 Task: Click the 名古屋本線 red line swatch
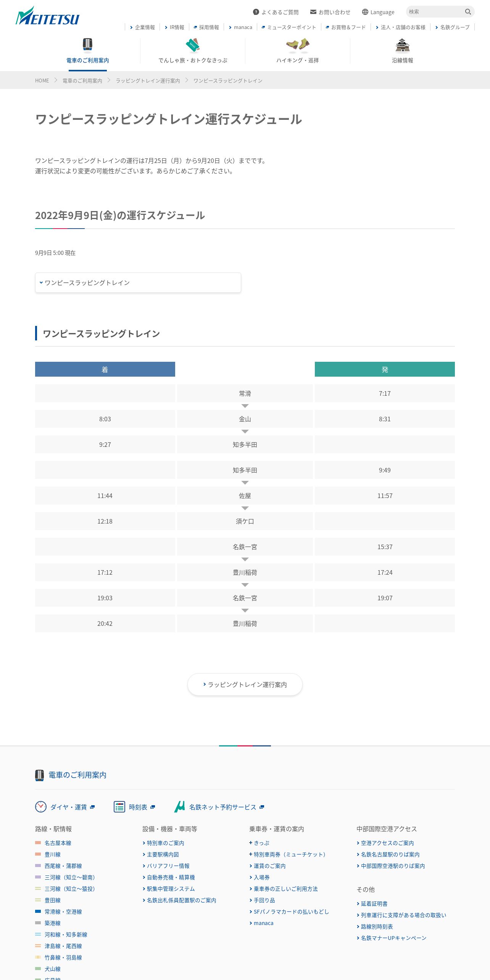pyautogui.click(x=38, y=843)
